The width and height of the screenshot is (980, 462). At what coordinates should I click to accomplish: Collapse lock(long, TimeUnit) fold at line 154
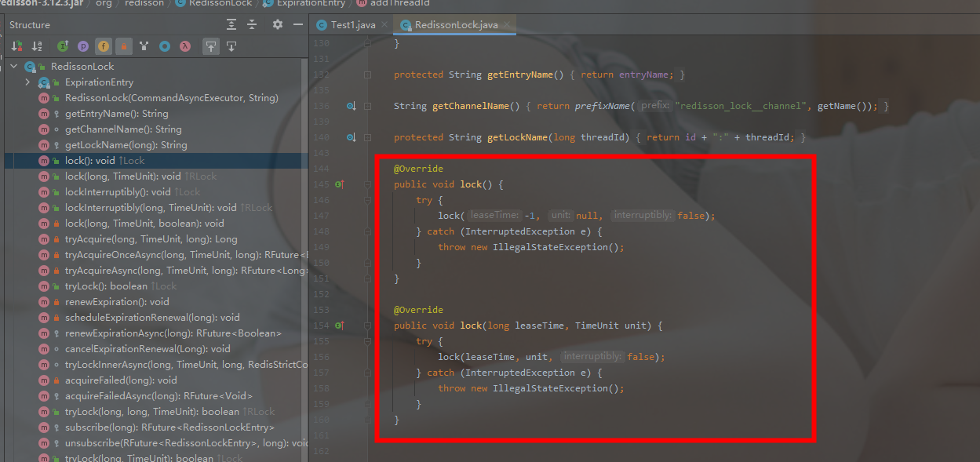coord(367,326)
